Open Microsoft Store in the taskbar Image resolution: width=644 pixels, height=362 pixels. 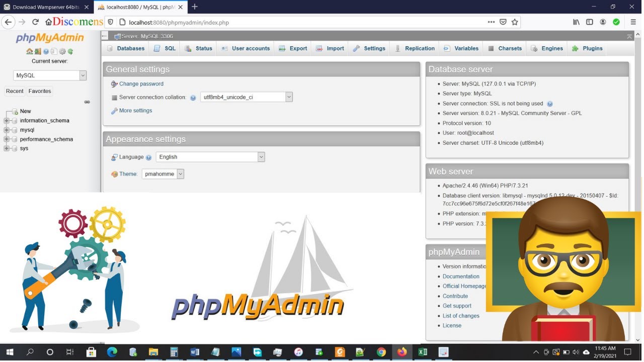point(91,352)
